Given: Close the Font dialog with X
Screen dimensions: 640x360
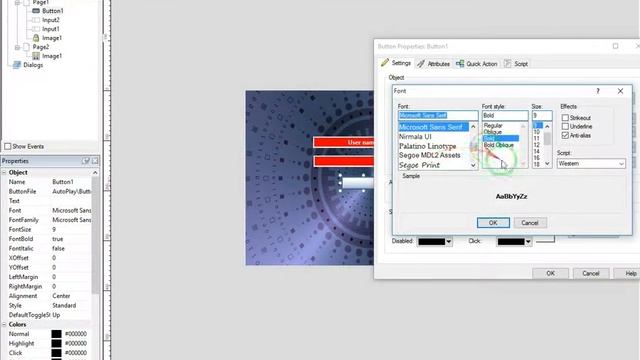Looking at the screenshot, I should pyautogui.click(x=620, y=91).
